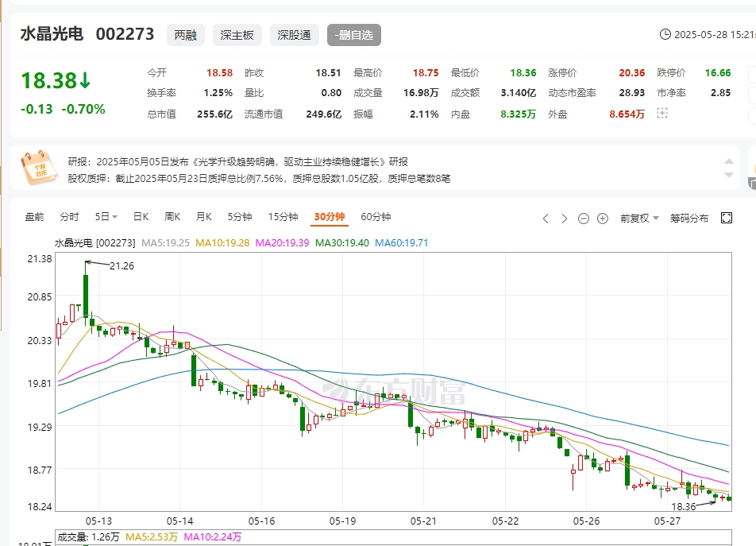Click the stock code 002273
This screenshot has height=546, width=756.
pyautogui.click(x=125, y=34)
